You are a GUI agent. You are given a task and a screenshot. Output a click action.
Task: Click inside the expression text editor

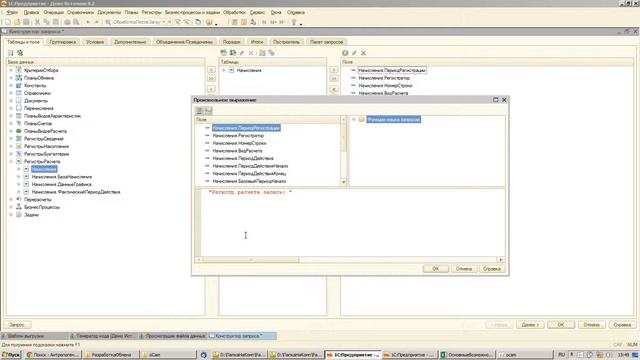click(x=353, y=222)
